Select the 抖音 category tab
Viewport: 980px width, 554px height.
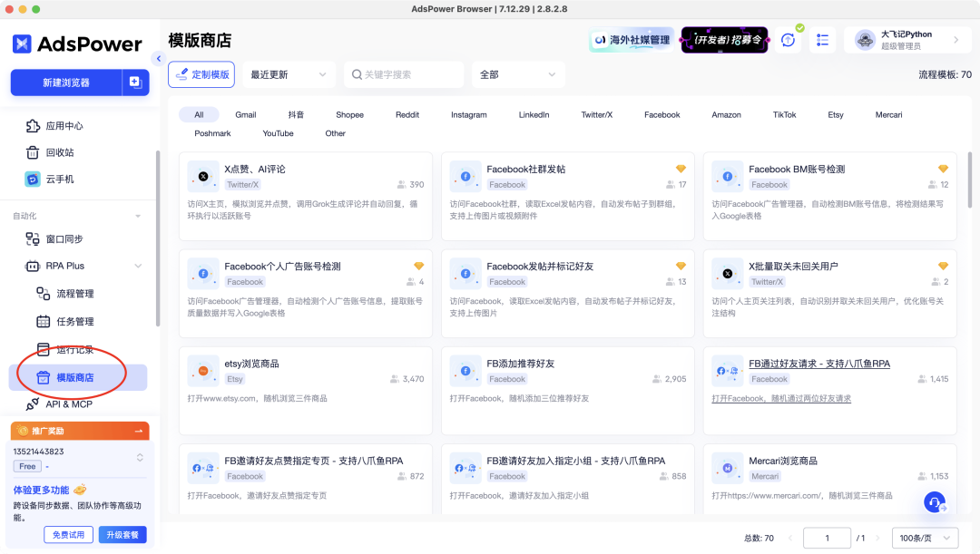(296, 115)
